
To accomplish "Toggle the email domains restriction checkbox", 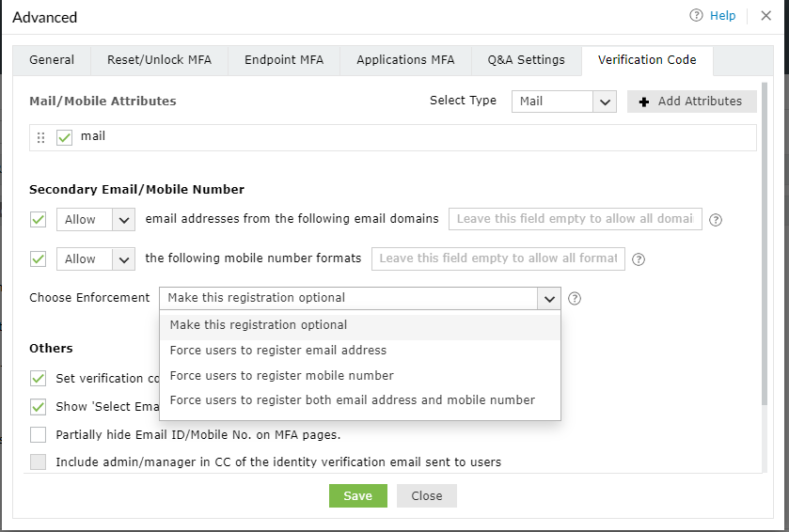I will [39, 220].
